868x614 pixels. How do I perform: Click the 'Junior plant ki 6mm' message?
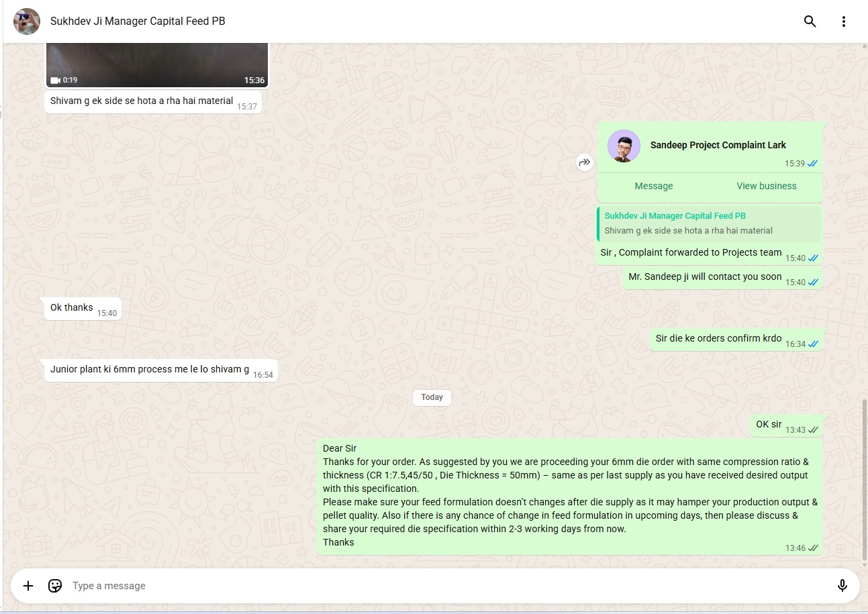[150, 370]
